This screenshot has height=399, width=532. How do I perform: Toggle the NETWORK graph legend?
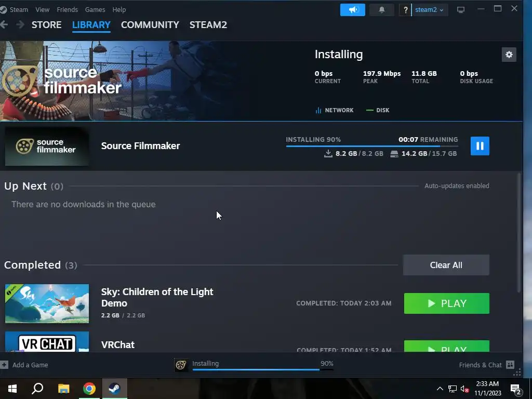[335, 110]
